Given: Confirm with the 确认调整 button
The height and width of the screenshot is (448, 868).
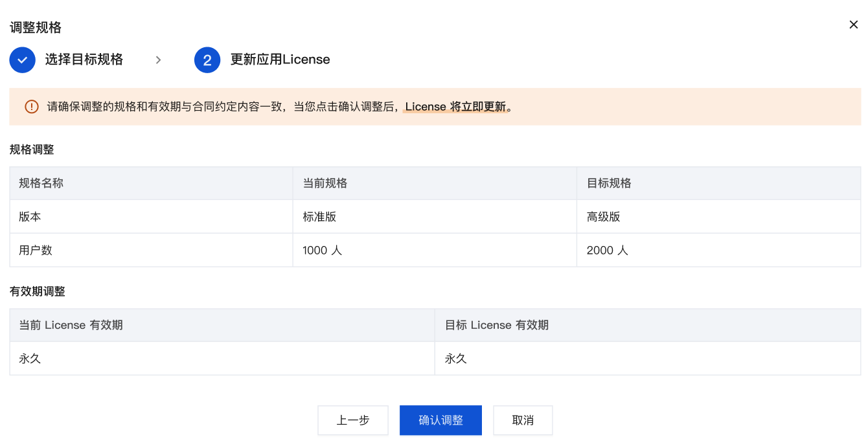Looking at the screenshot, I should [x=440, y=420].
